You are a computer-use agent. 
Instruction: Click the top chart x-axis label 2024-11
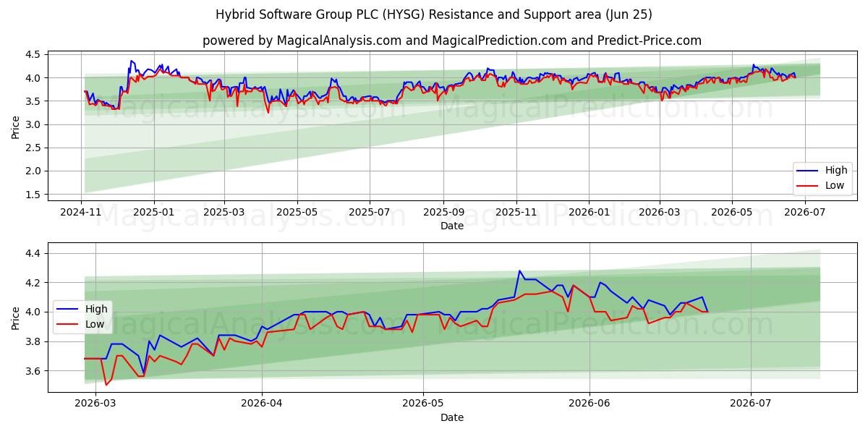[x=81, y=211]
